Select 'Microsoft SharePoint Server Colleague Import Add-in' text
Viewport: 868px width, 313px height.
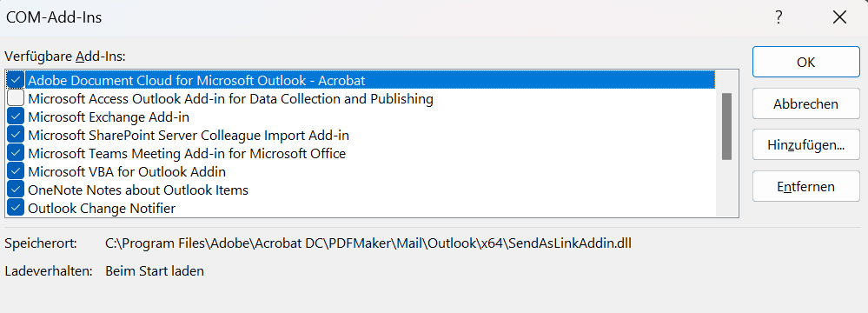tap(189, 135)
